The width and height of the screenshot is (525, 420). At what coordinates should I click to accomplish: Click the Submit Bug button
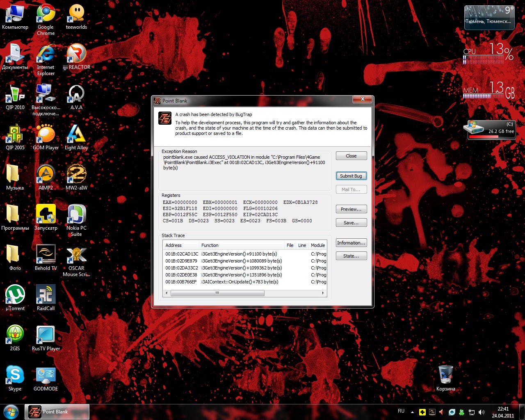tap(351, 176)
